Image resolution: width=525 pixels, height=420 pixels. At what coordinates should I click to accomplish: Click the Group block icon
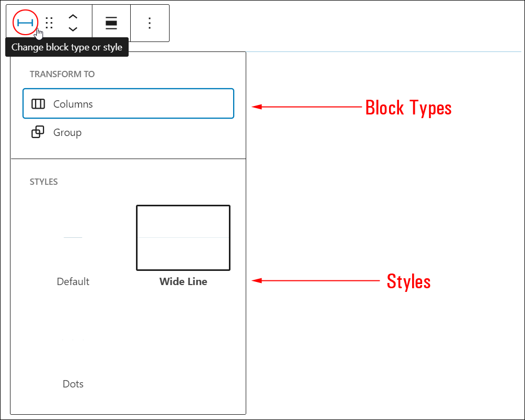click(x=38, y=132)
